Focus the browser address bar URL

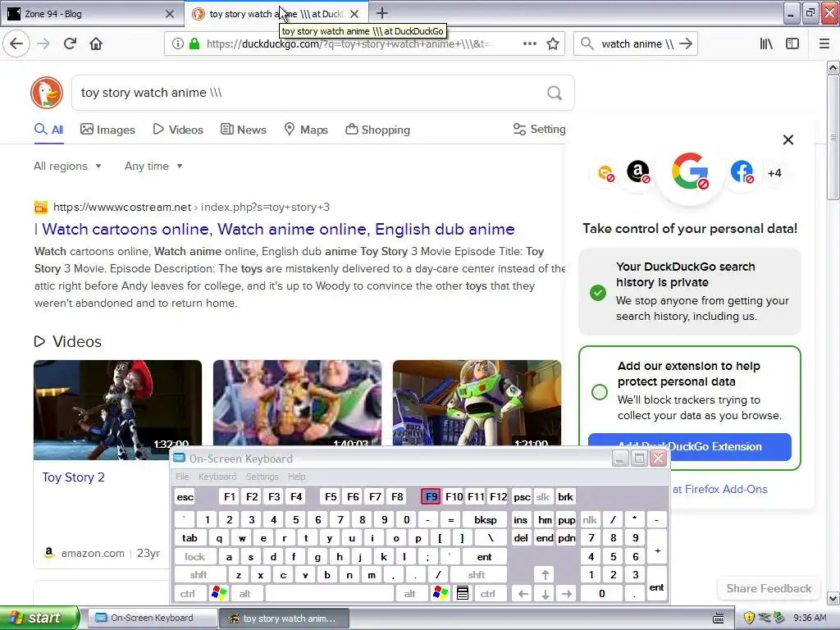[x=348, y=44]
